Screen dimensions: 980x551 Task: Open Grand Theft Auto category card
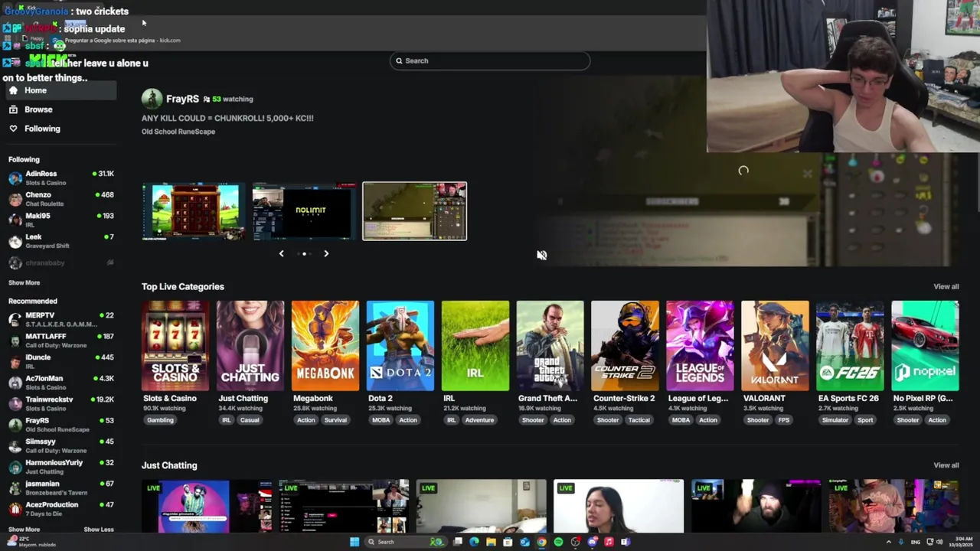[x=550, y=346]
